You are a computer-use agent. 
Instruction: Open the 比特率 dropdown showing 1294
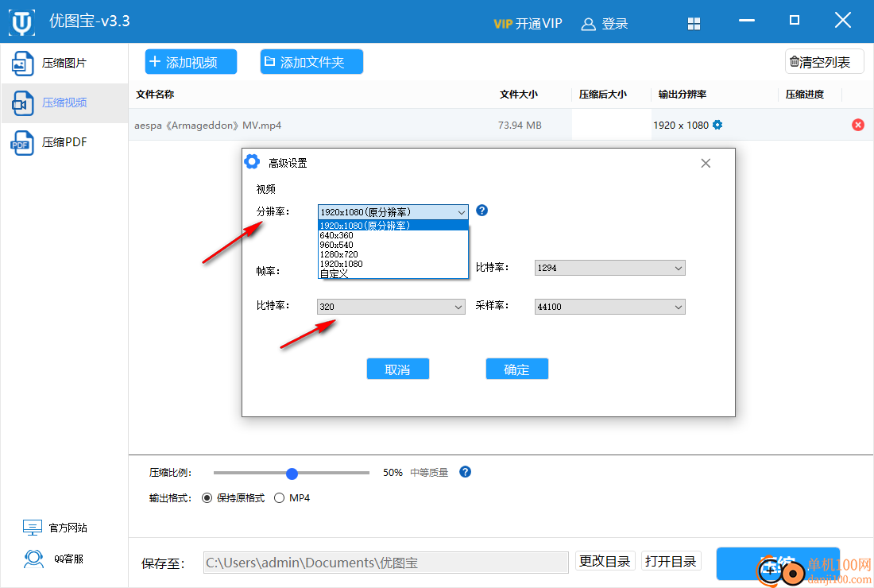point(609,268)
